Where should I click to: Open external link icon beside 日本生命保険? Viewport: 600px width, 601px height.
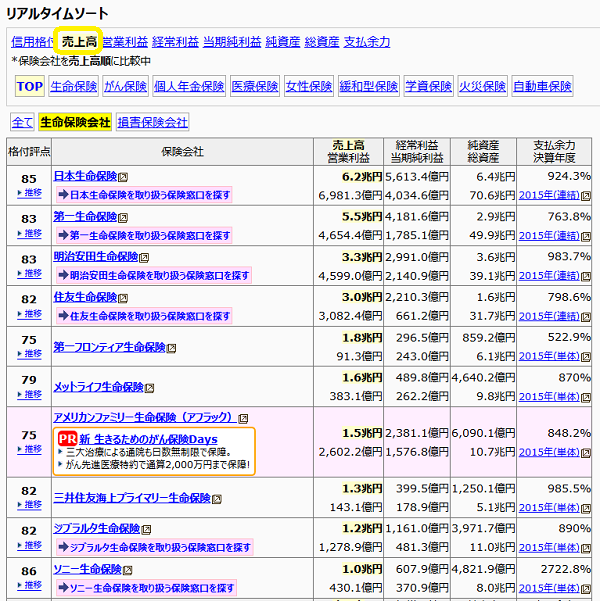click(123, 177)
